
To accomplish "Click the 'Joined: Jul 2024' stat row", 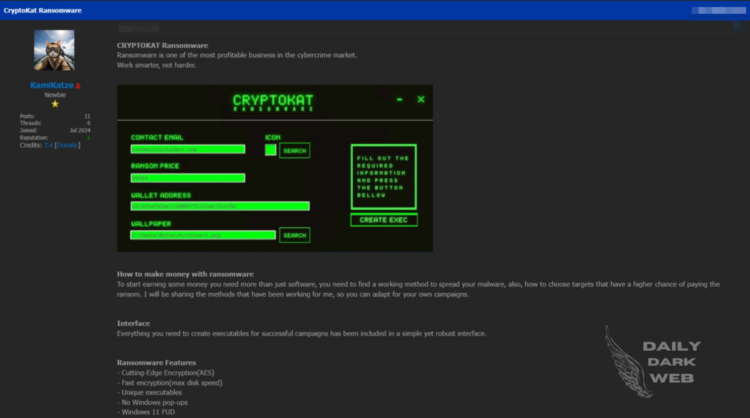I will coord(55,130).
